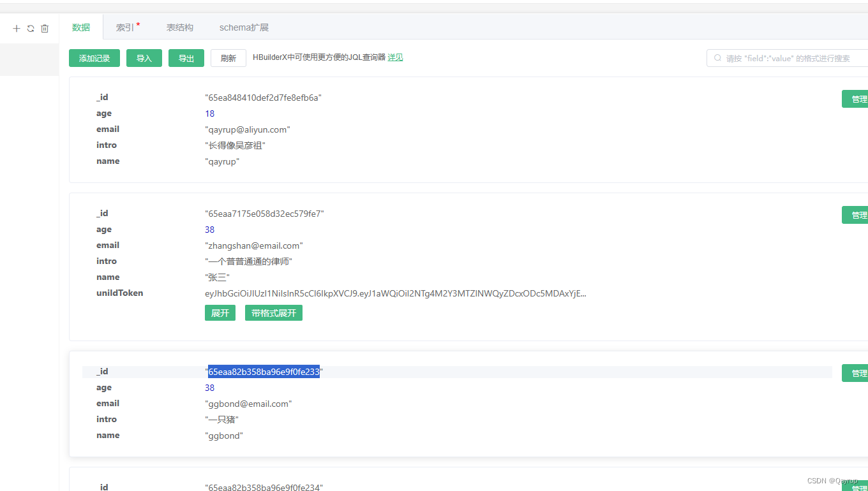Select the highlighted _id value of ggbond

[264, 371]
